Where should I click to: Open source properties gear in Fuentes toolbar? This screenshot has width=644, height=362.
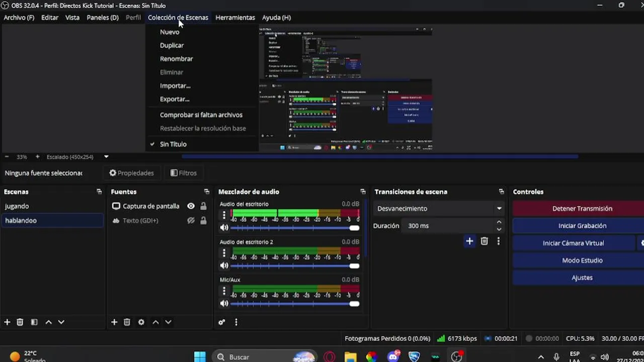pyautogui.click(x=141, y=322)
